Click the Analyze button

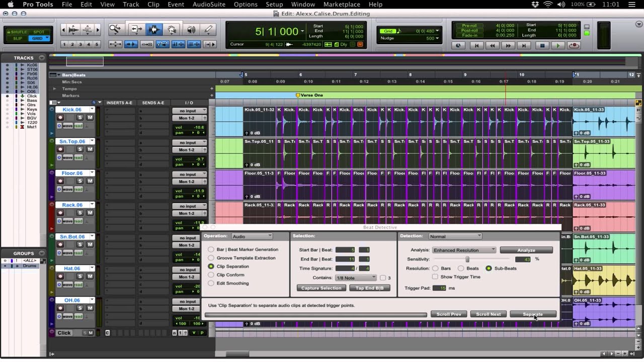click(526, 250)
